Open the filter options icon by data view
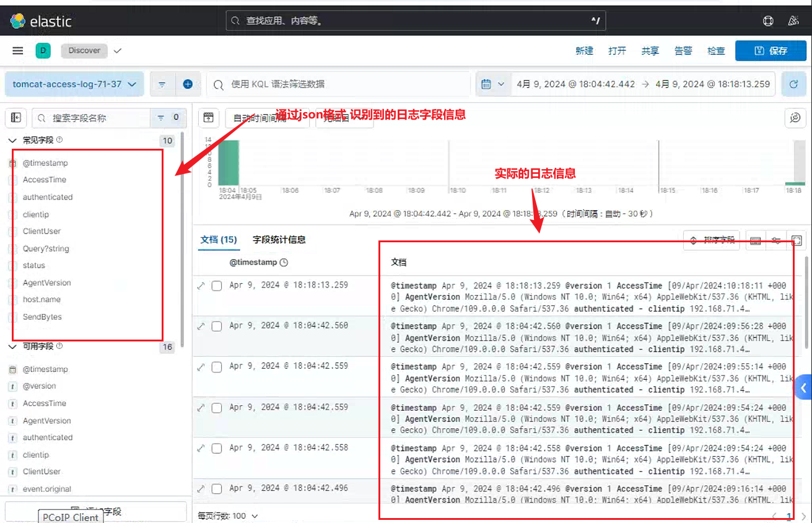This screenshot has height=523, width=812. click(162, 84)
